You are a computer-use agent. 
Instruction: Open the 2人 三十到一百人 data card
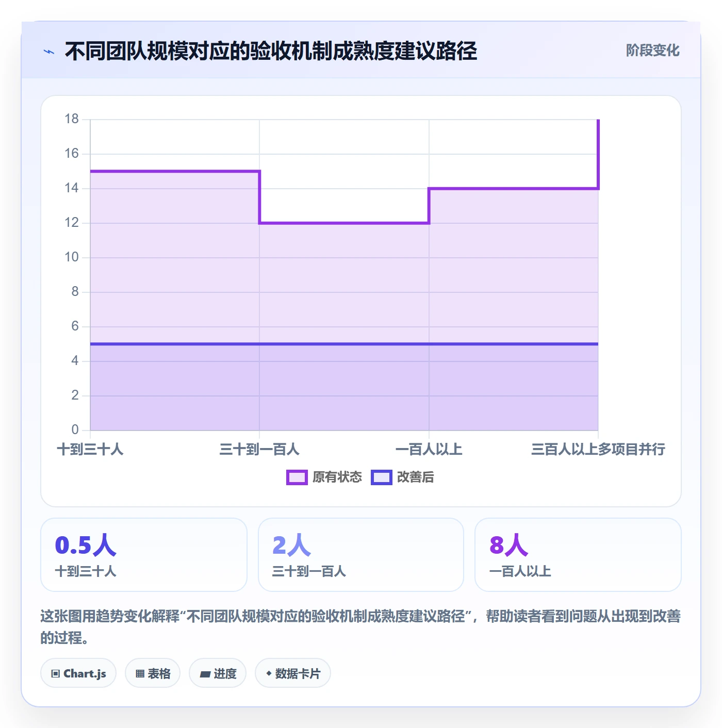point(361,555)
